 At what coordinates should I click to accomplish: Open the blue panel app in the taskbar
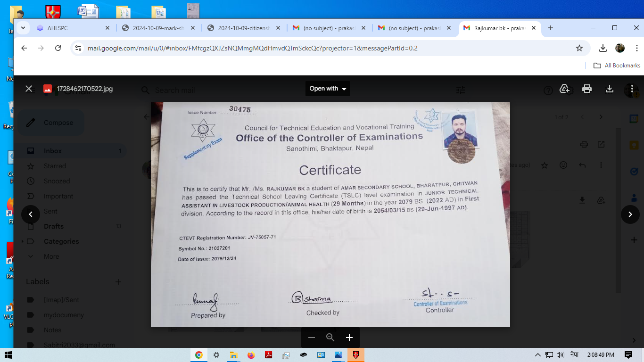[x=321, y=355]
